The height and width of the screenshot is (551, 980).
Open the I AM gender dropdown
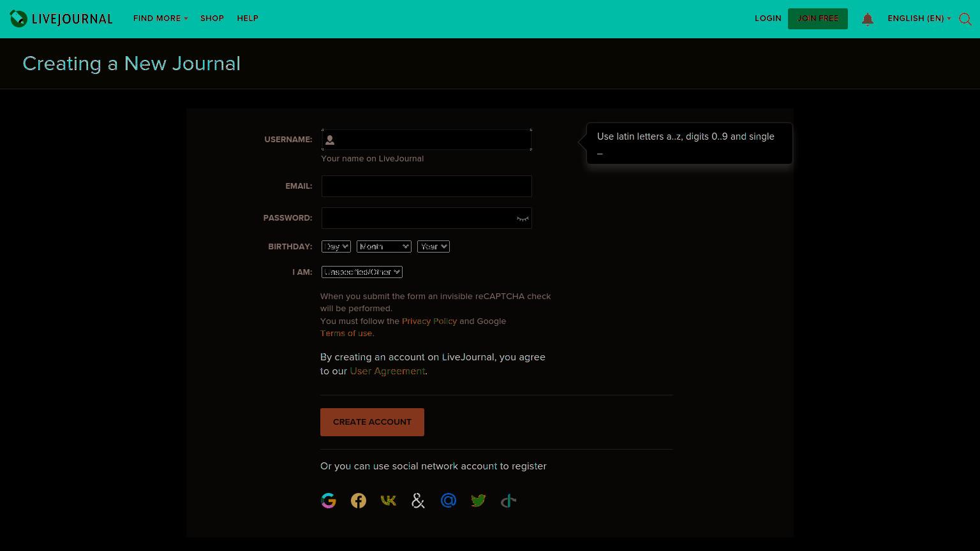coord(362,272)
